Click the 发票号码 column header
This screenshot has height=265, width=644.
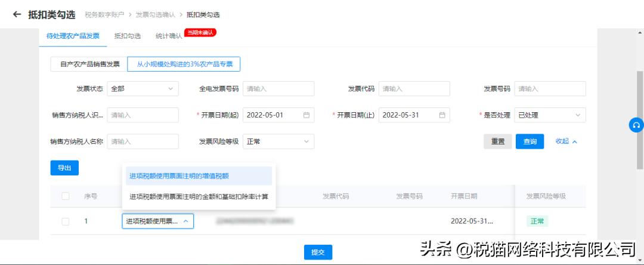tap(409, 196)
